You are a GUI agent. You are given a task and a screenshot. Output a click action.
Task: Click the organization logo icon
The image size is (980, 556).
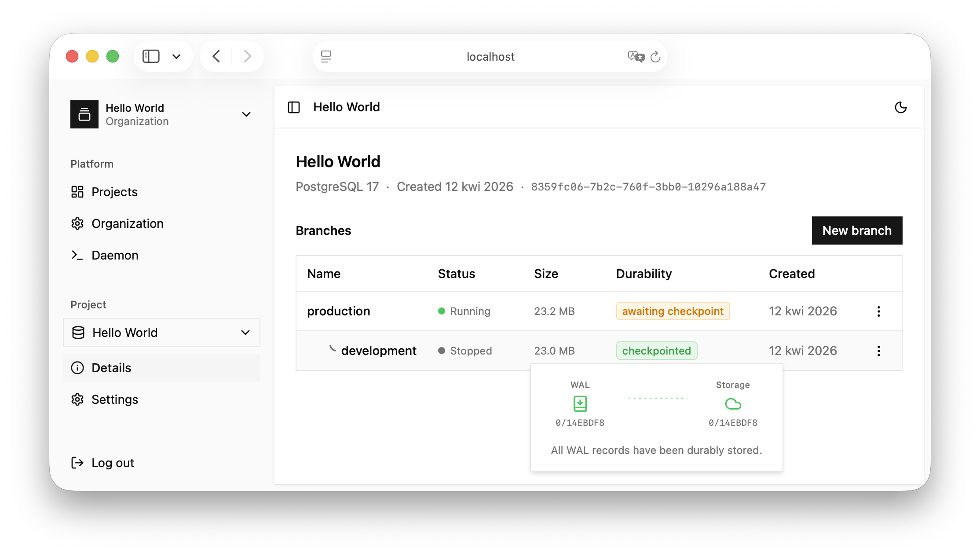tap(84, 114)
